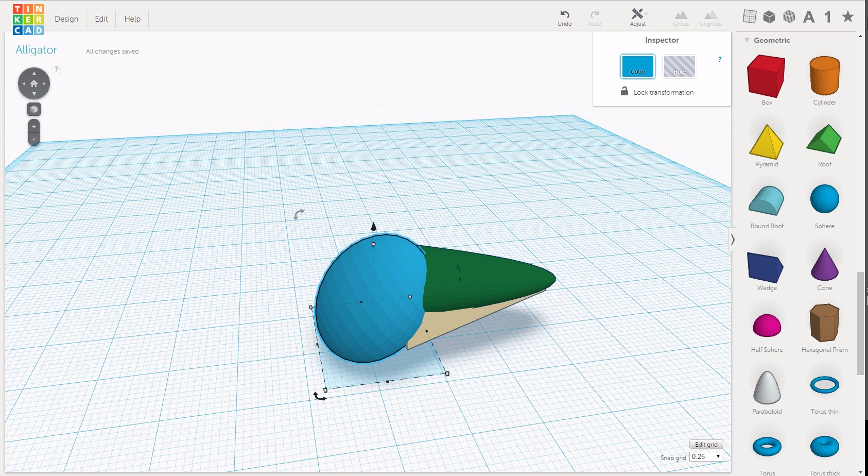Viewport: 868px width, 476px height.
Task: Click the Edit grid button
Action: coord(706,444)
